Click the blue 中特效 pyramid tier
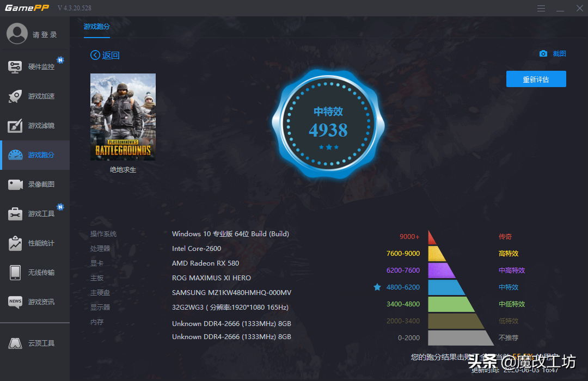 tap(446, 287)
